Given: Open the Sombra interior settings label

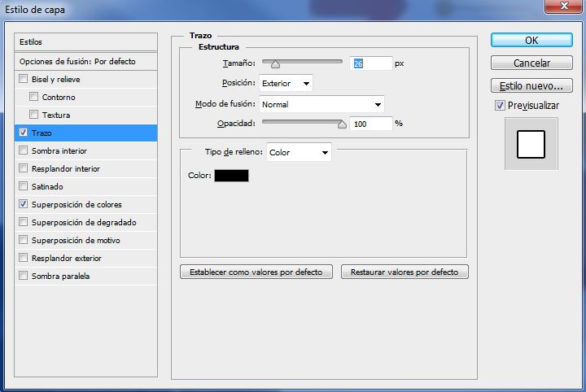Looking at the screenshot, I should [x=59, y=150].
